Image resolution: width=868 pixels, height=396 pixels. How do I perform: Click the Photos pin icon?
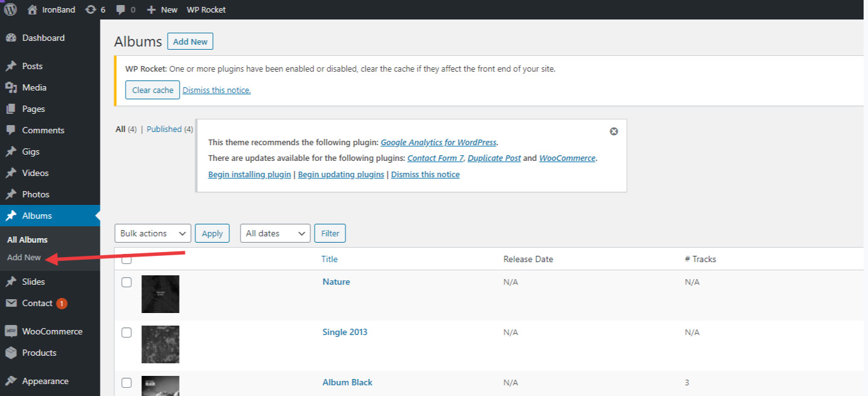[11, 194]
